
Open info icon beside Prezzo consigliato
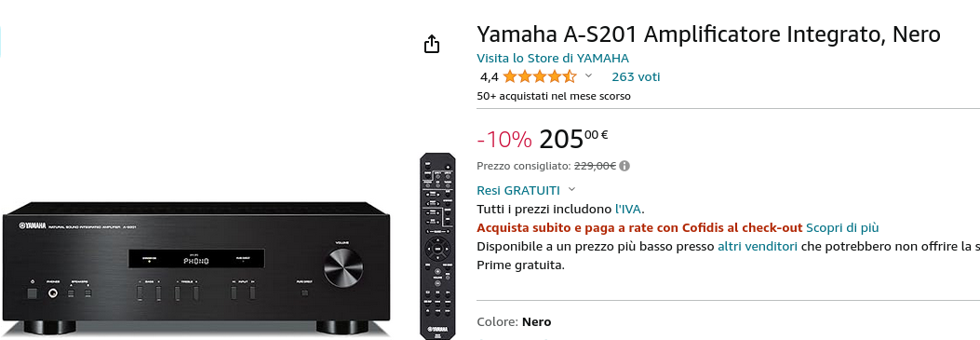click(x=625, y=166)
